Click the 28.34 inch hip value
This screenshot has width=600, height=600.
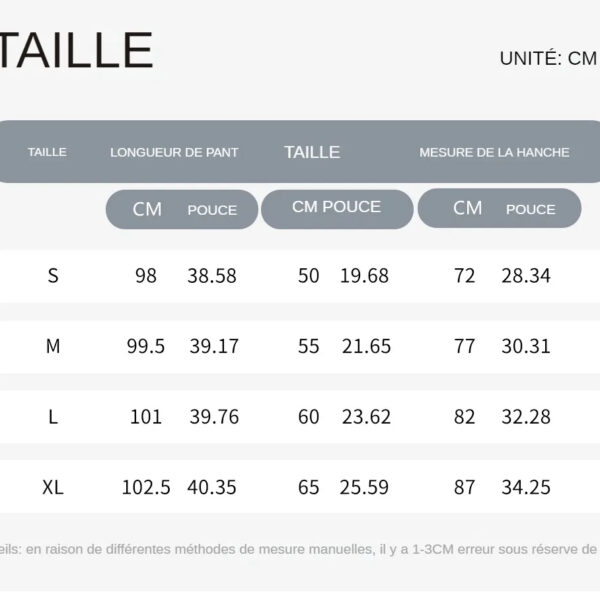pyautogui.click(x=526, y=276)
